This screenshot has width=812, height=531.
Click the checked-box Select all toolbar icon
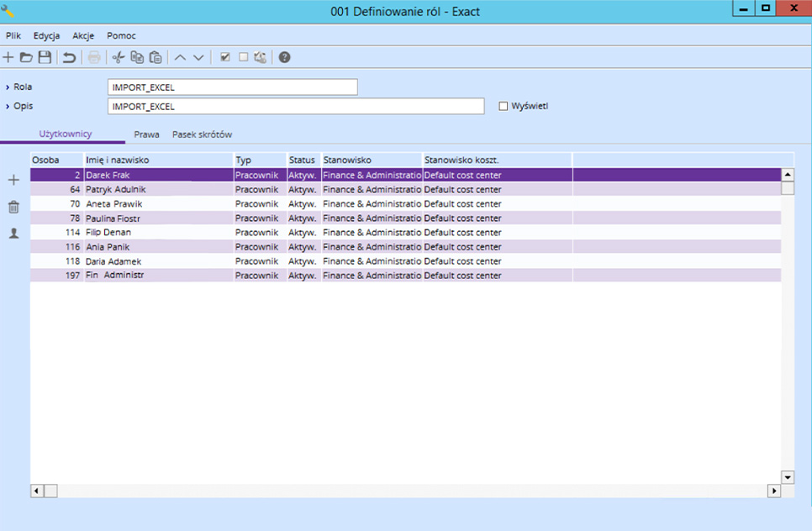pyautogui.click(x=224, y=57)
